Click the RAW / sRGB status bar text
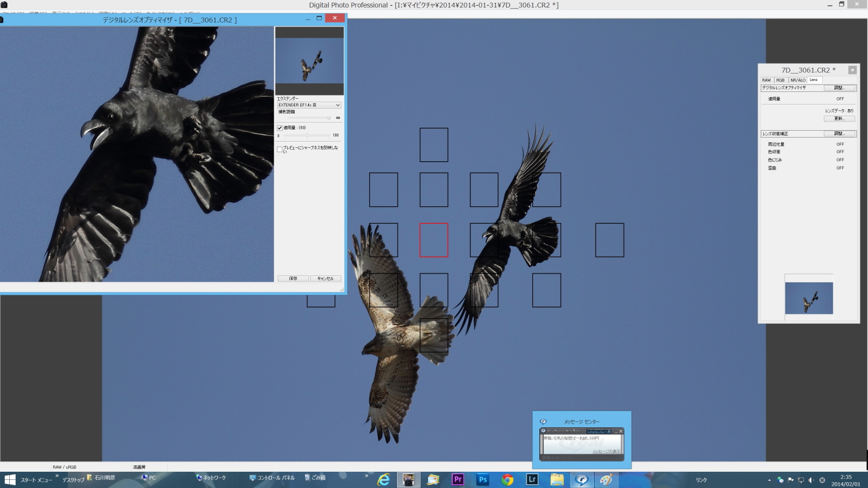868x488 pixels. 65,467
